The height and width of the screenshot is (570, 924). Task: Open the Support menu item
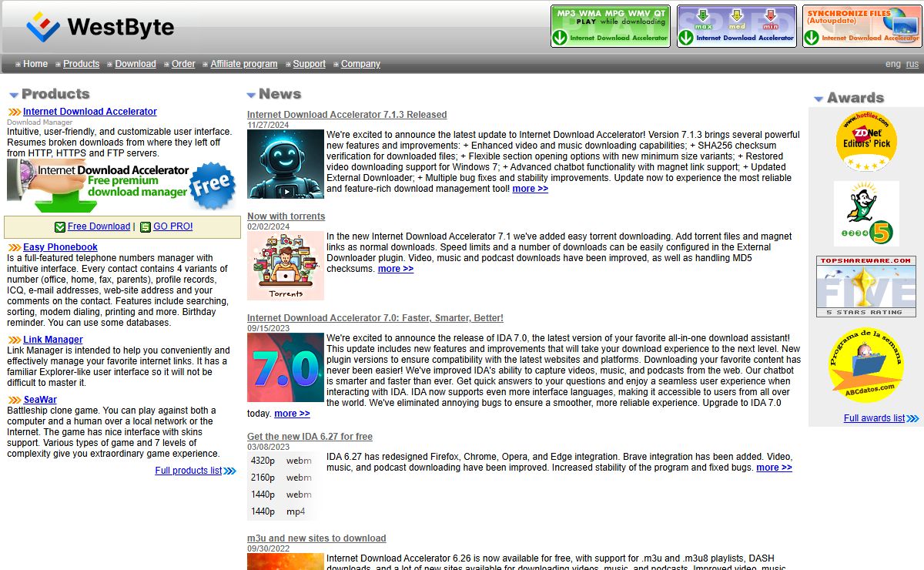coord(309,64)
